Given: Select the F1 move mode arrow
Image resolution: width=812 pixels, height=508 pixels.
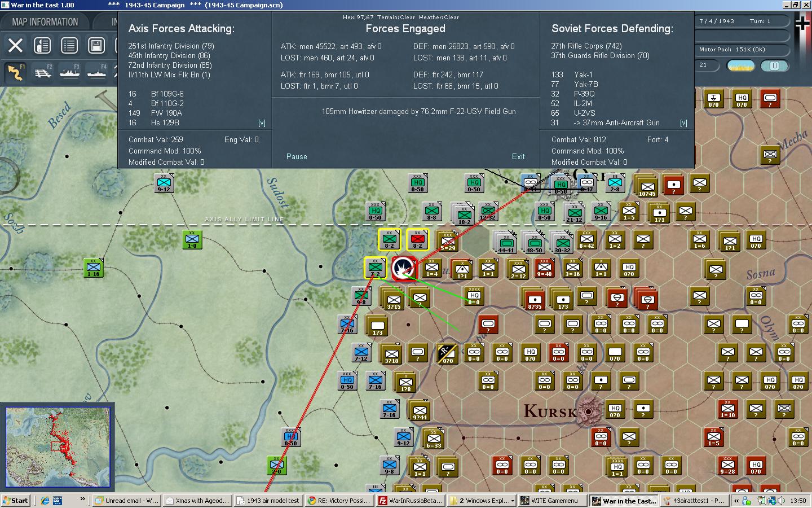Looking at the screenshot, I should pos(15,72).
